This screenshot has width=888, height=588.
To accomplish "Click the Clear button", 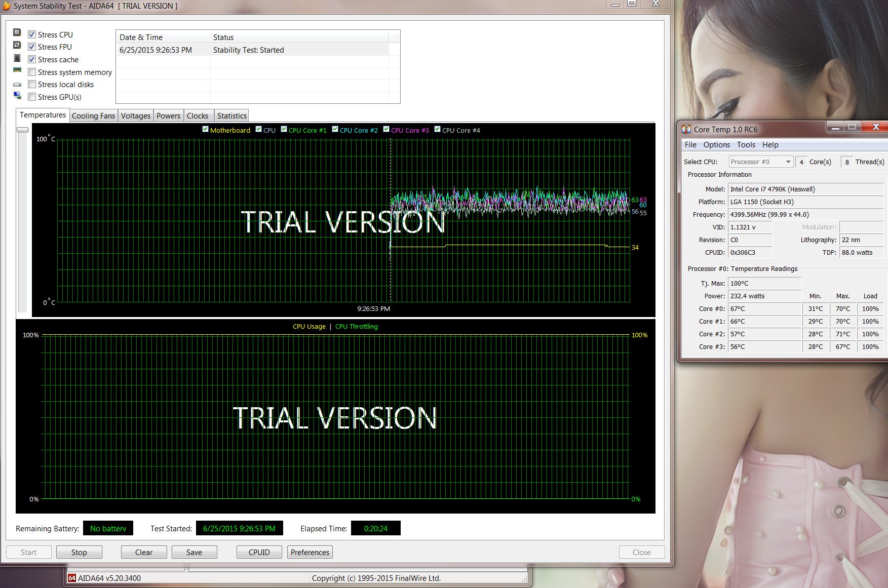I will point(144,552).
